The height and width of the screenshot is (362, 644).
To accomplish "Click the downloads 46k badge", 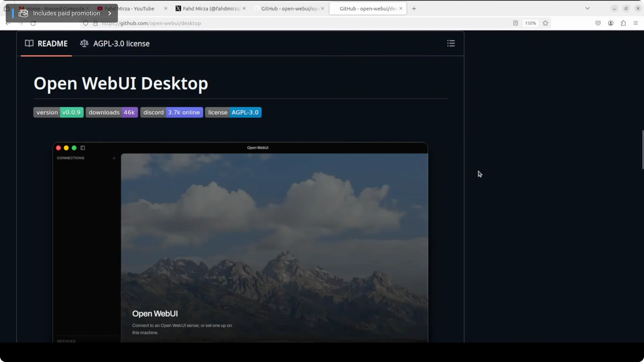I will click(112, 112).
